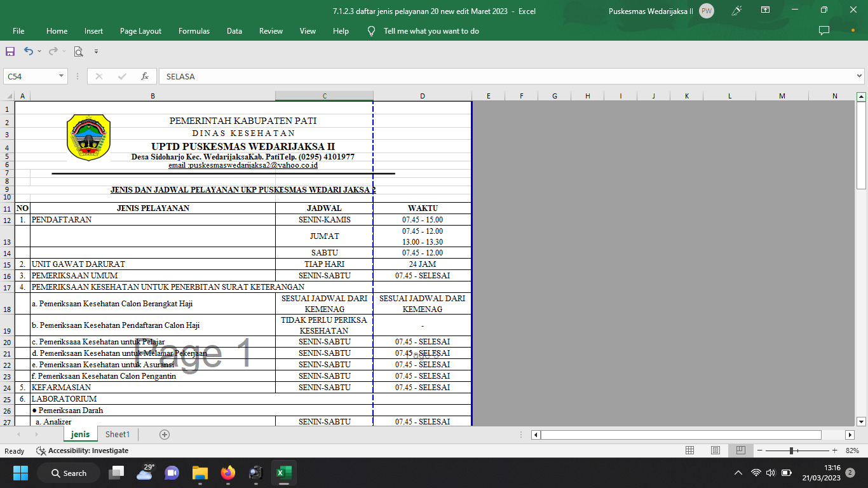This screenshot has height=488, width=868.
Task: Click the Enter checkmark in formula bar
Action: click(122, 76)
